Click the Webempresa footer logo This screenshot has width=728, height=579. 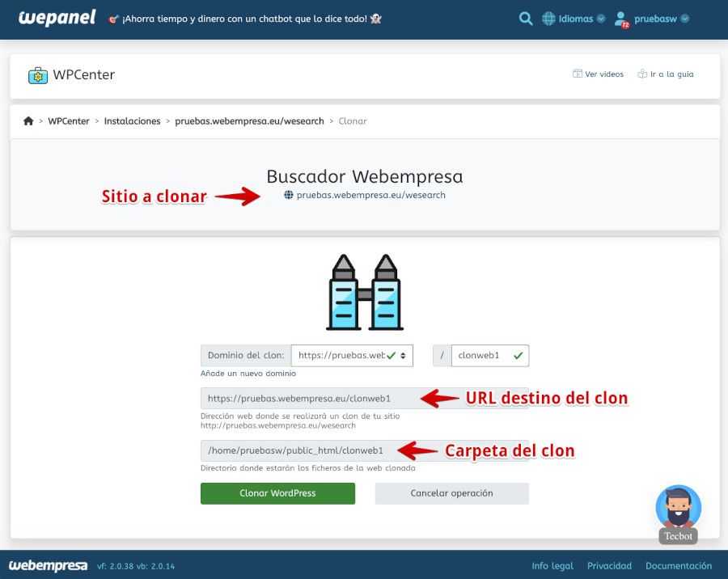point(48,565)
